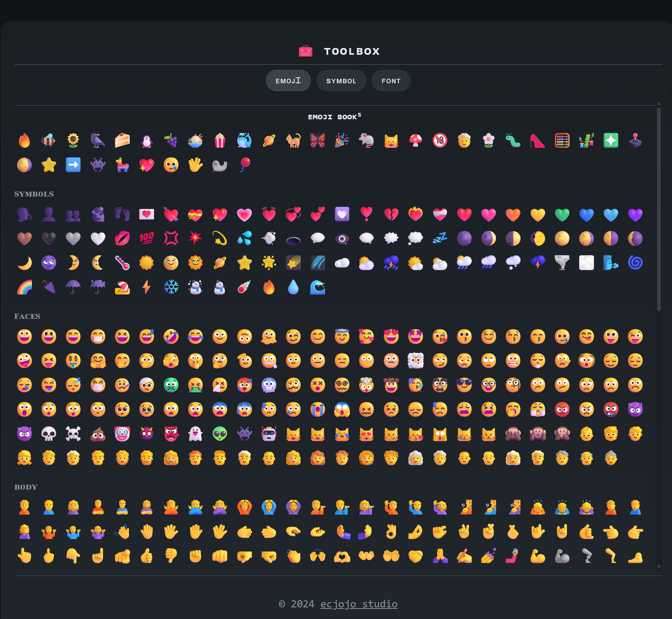Pick the blue right arrow emoji
672x619 pixels.
tap(73, 165)
